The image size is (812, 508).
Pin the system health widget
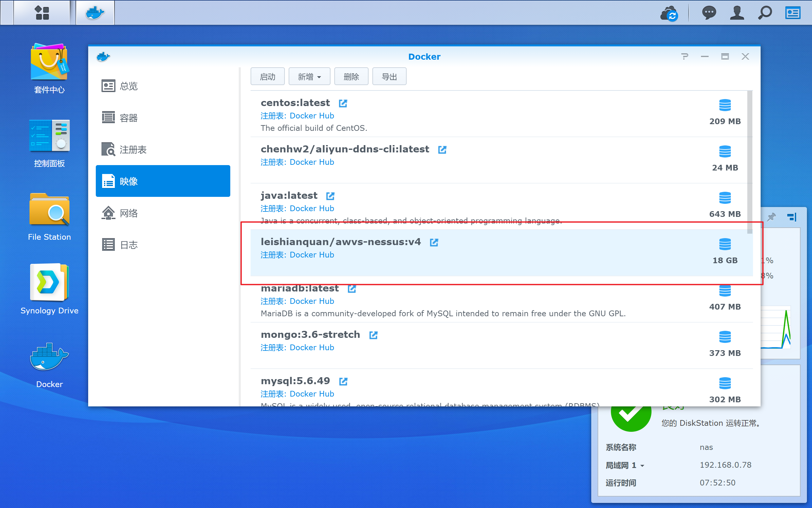point(771,217)
